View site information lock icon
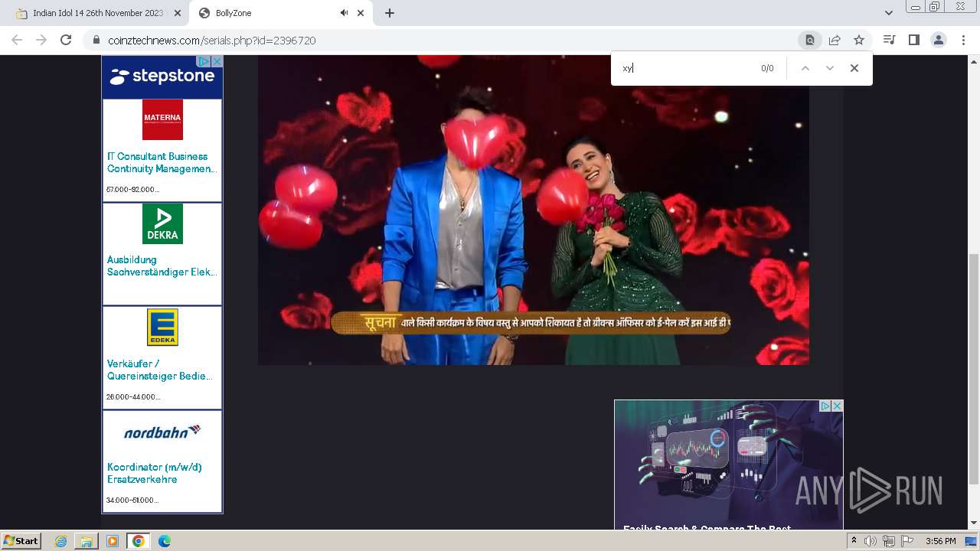Viewport: 980px width, 551px height. pos(96,40)
